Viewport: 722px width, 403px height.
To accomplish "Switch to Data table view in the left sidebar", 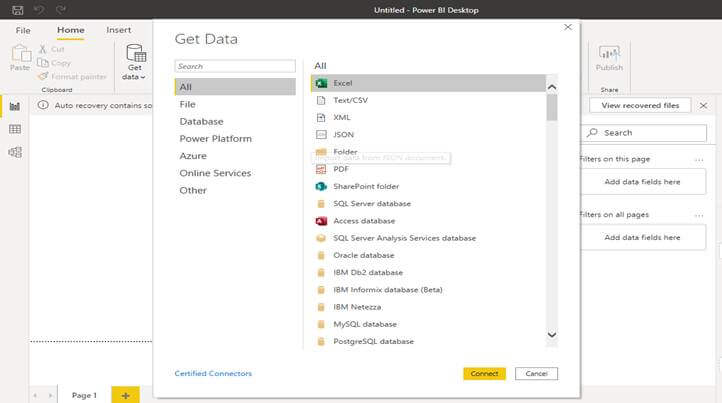I will click(15, 129).
